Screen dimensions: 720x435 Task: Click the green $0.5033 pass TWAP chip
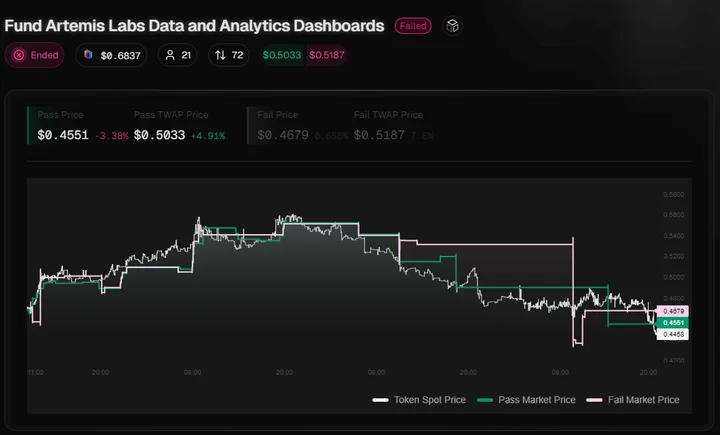(x=281, y=55)
